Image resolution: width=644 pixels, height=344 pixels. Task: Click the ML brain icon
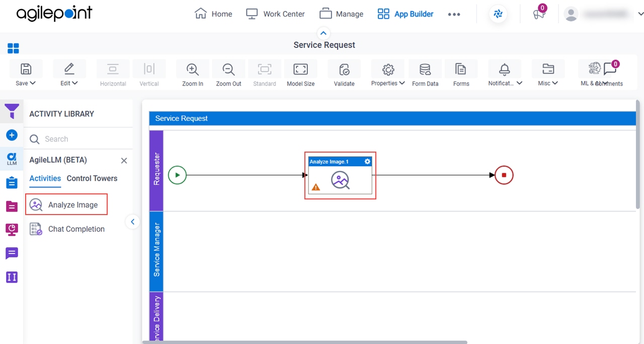coord(595,68)
